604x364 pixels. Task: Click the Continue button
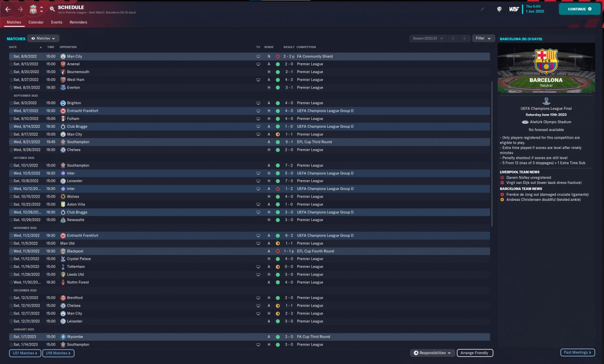tap(580, 9)
